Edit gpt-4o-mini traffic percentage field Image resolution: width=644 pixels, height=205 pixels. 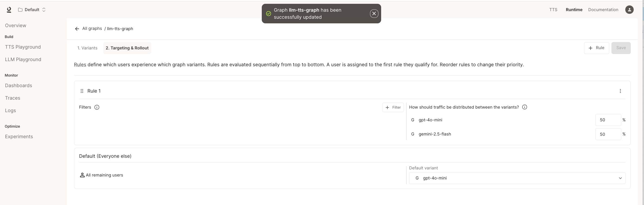point(608,120)
